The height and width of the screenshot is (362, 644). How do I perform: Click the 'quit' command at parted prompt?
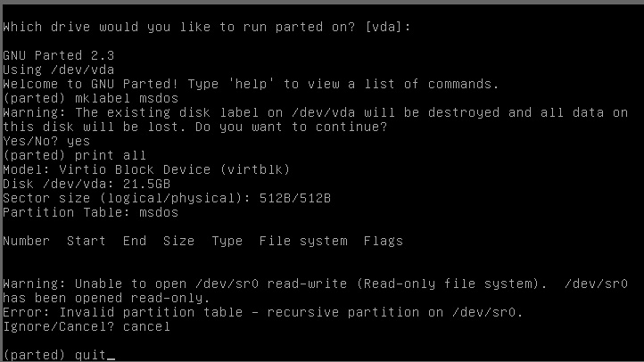click(x=90, y=355)
